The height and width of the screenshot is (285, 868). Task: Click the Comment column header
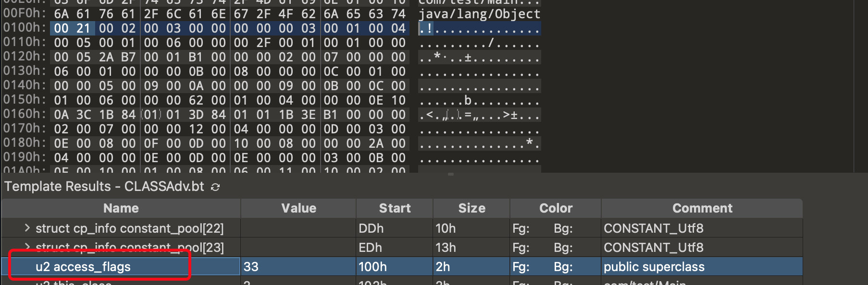coord(702,208)
